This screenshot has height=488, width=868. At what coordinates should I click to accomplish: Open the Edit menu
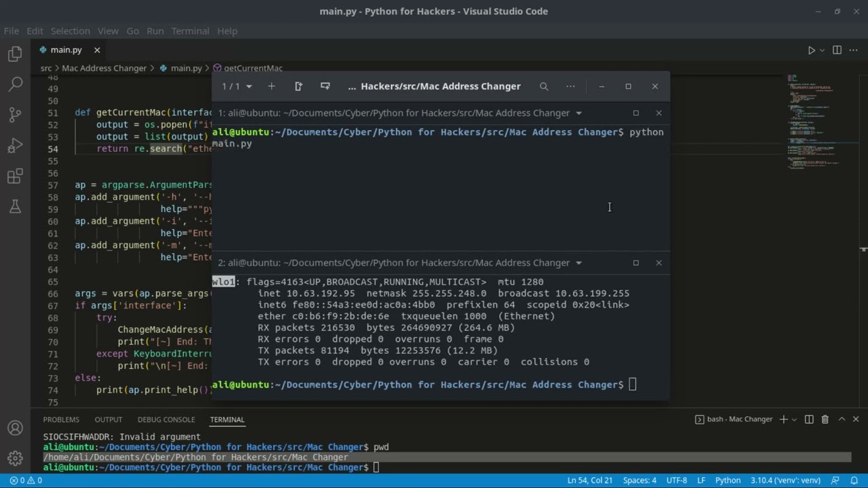click(x=35, y=31)
